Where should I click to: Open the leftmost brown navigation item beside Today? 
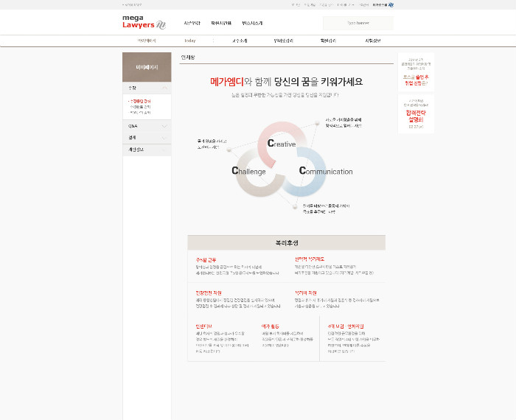click(x=147, y=41)
